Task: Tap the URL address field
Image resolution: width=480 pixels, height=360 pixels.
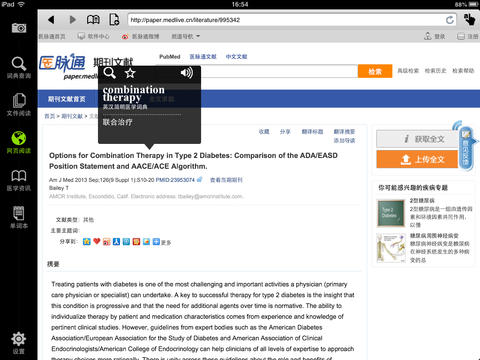Action: pos(287,20)
